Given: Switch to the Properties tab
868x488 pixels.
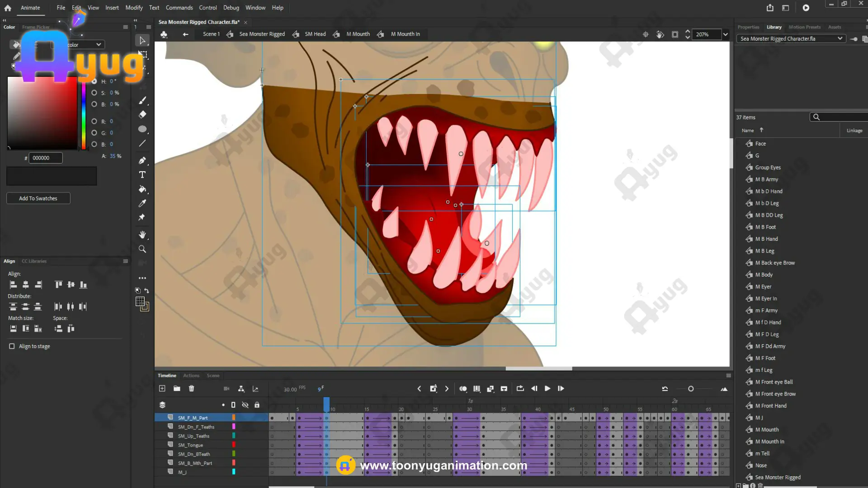Looking at the screenshot, I should pyautogui.click(x=748, y=27).
